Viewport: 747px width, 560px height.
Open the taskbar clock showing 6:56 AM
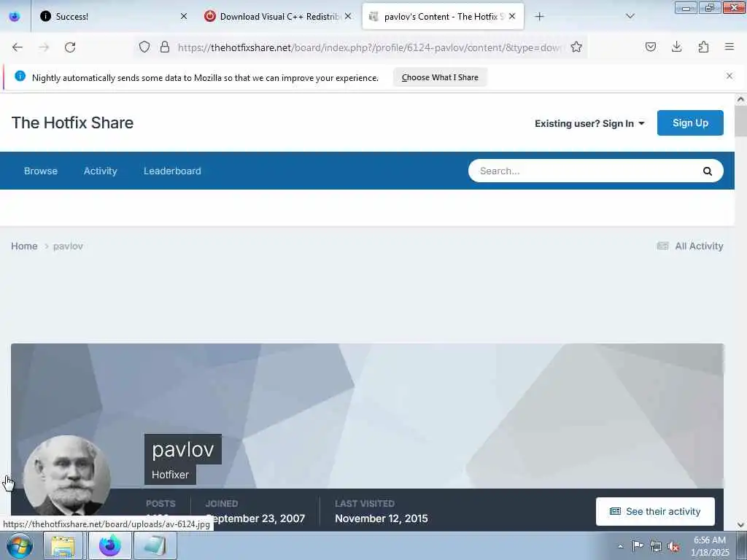pos(710,546)
